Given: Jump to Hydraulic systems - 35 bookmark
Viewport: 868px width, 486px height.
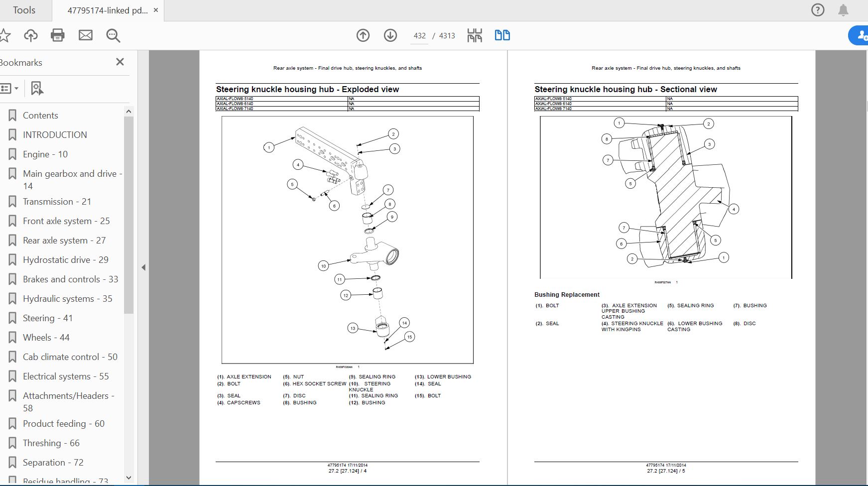Looking at the screenshot, I should [x=67, y=299].
